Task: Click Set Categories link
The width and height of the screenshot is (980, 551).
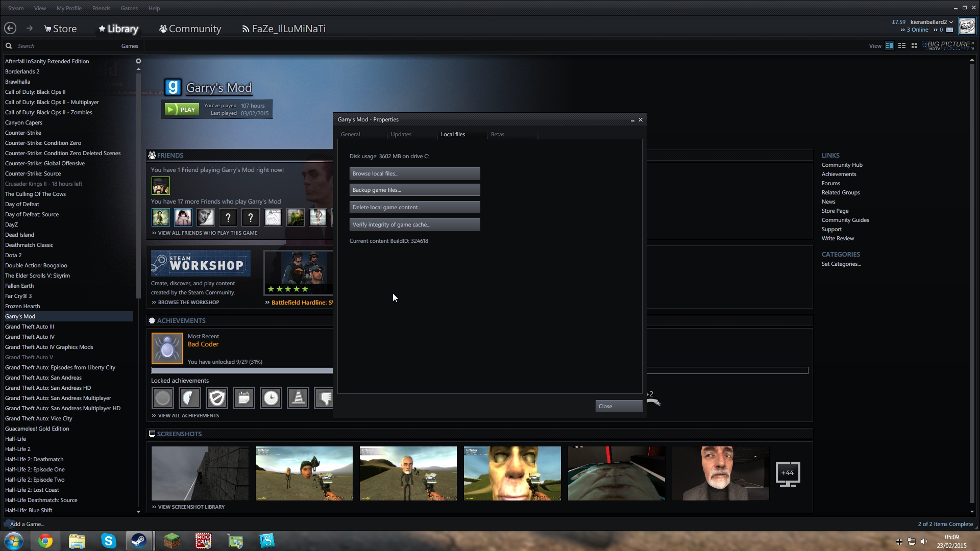Action: coord(841,264)
